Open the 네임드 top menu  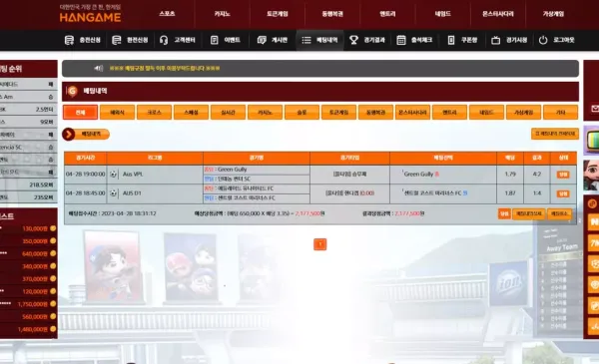point(442,14)
